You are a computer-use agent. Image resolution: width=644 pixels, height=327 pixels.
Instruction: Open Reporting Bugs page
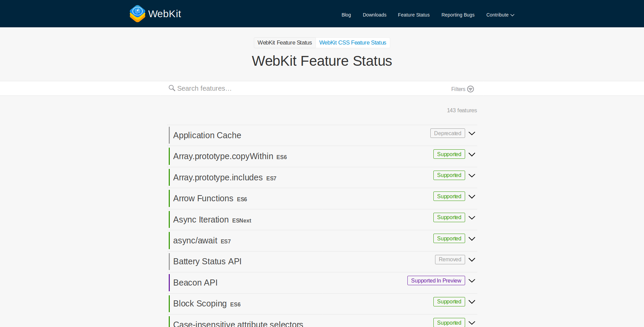[x=458, y=15]
